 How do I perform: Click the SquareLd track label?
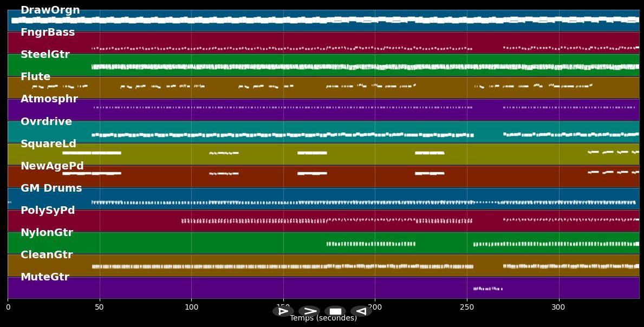point(48,144)
